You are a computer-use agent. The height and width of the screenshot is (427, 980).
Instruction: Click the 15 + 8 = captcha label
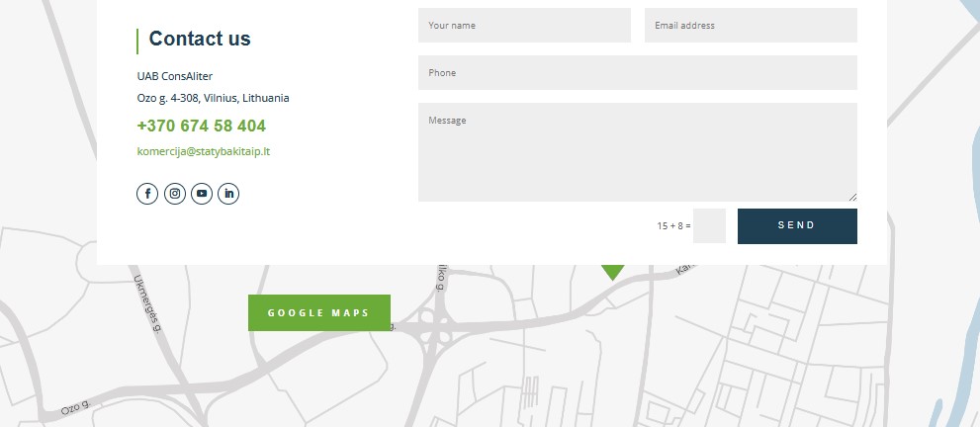click(x=673, y=226)
